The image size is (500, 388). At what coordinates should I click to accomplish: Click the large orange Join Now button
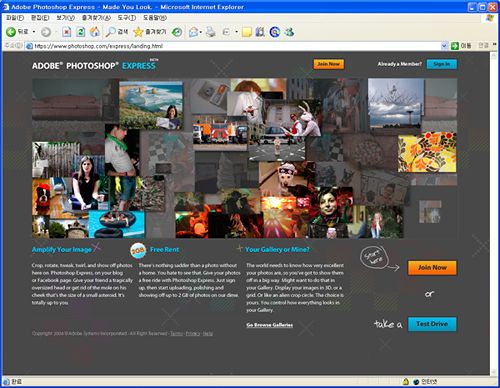coord(432,268)
